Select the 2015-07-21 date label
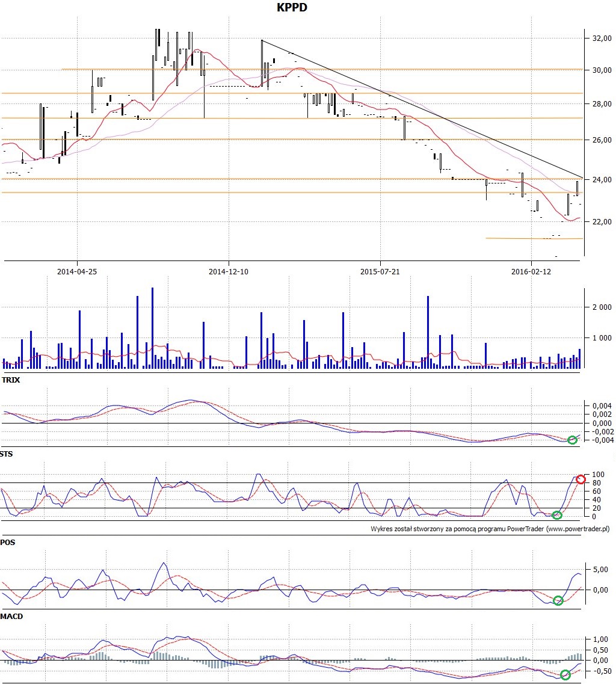616x684 pixels. (x=380, y=272)
